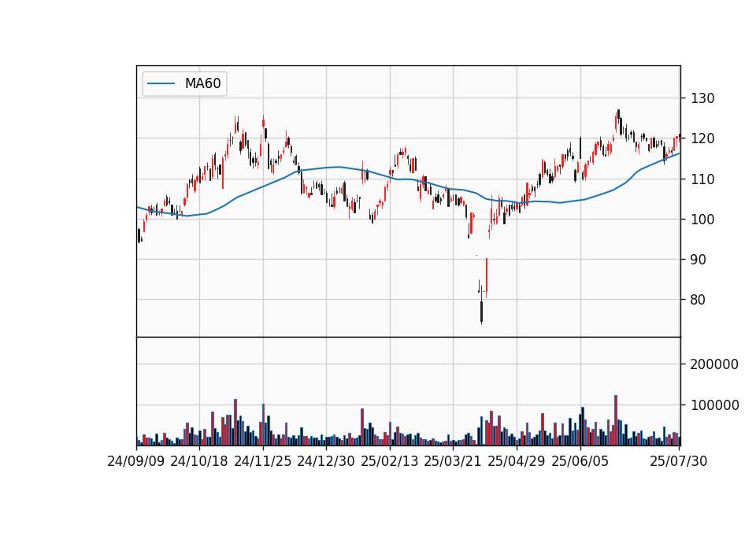
Task: Click the 25/02/13 date label
Action: click(x=390, y=461)
